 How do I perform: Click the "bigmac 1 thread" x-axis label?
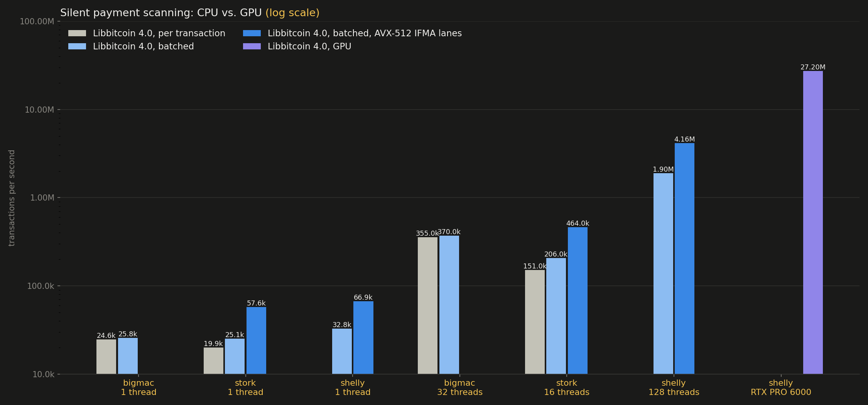pyautogui.click(x=138, y=388)
